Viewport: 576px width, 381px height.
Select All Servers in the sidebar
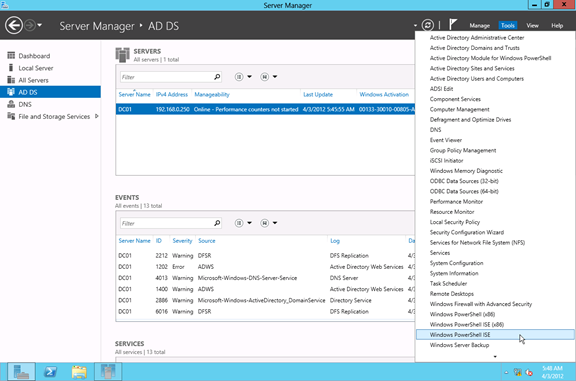(50, 80)
